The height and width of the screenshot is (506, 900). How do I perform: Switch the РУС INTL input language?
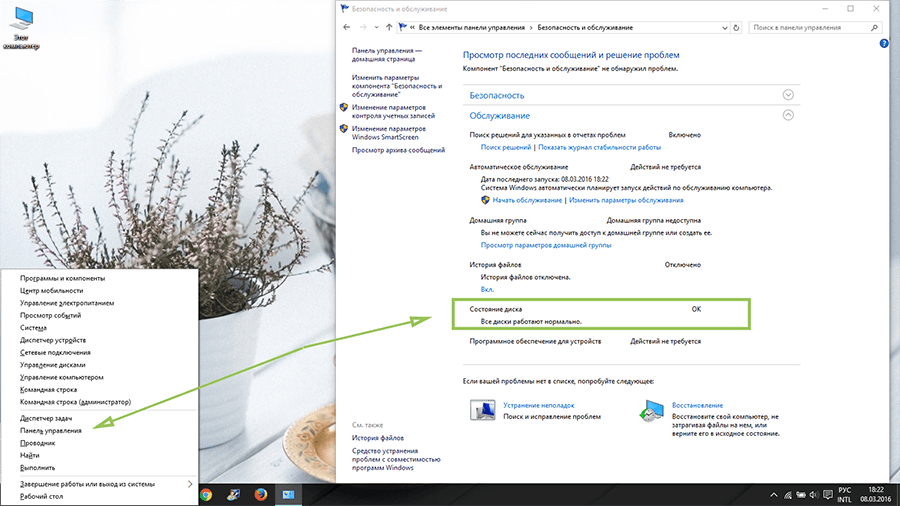pyautogui.click(x=844, y=495)
